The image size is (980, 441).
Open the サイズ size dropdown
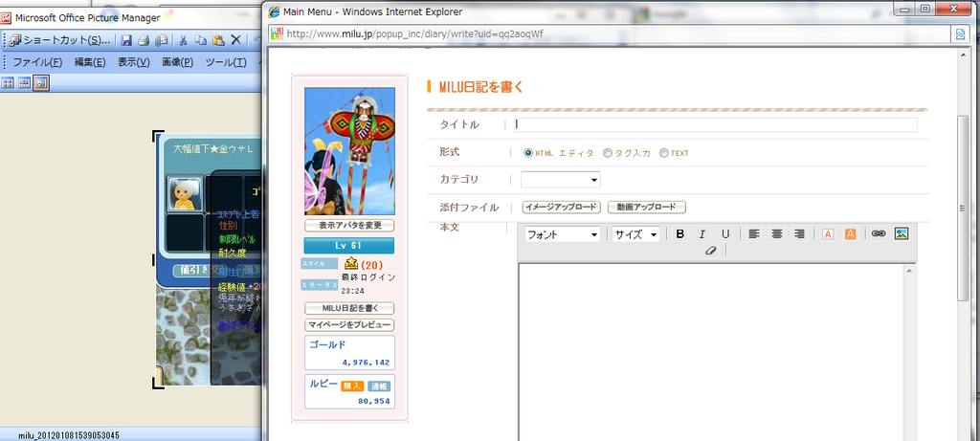pos(636,234)
